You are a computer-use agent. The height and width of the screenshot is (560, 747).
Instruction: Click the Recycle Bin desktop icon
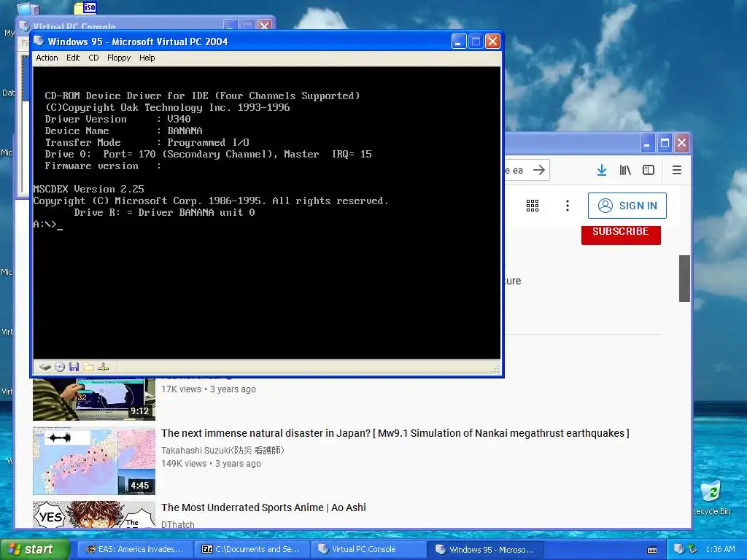(711, 497)
